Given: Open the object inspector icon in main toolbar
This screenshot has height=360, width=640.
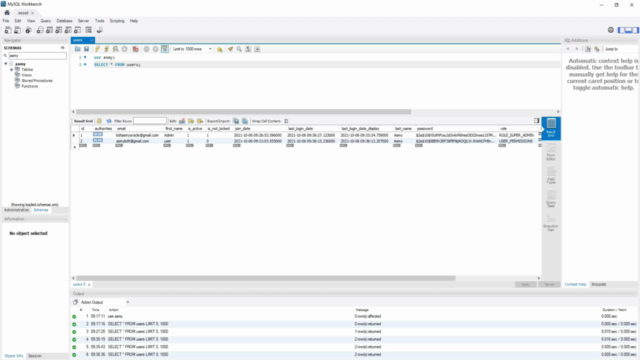Looking at the screenshot, I should (28, 30).
